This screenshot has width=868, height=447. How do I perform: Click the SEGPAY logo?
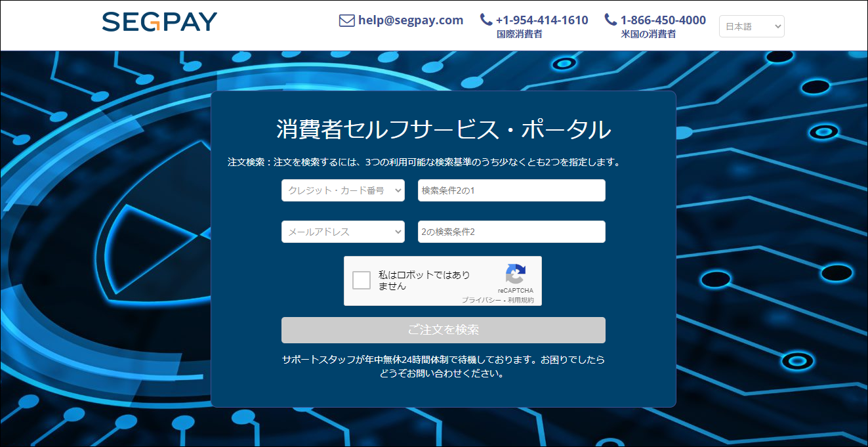(x=159, y=22)
